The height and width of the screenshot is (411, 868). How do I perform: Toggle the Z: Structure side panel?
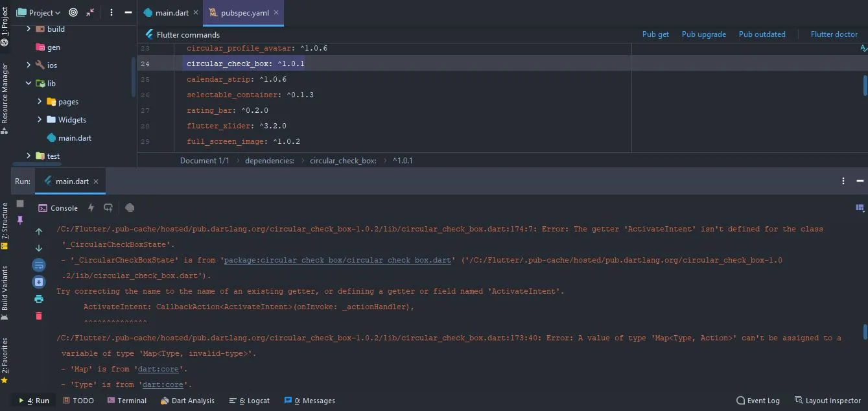[x=5, y=226]
